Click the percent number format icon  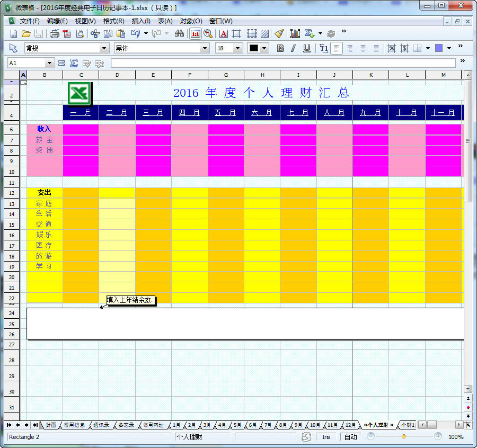tap(392, 48)
